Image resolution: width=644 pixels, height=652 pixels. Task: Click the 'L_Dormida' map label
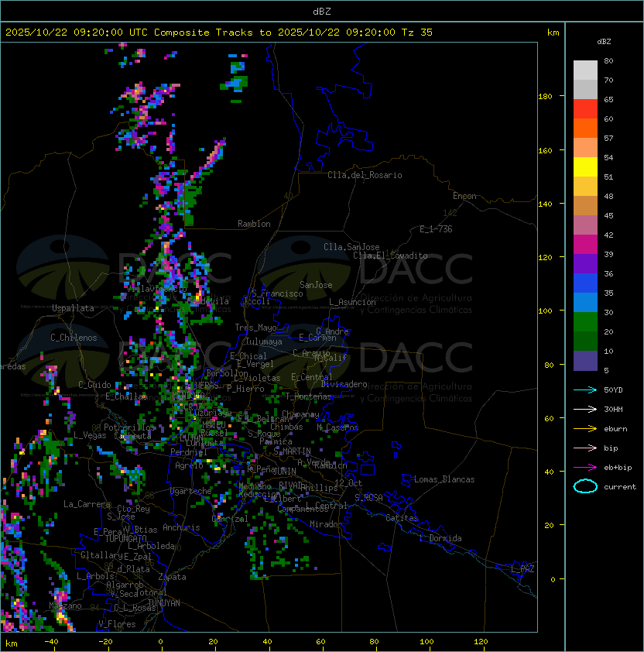(440, 538)
